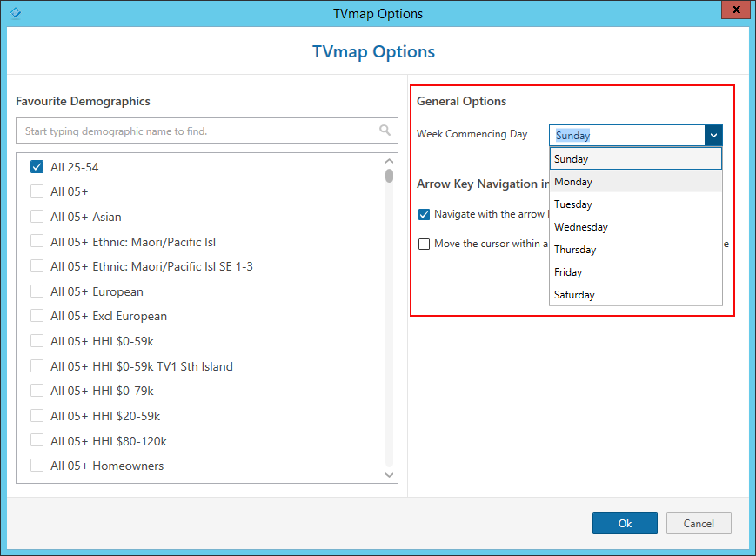The width and height of the screenshot is (756, 556).
Task: Tick the All 05+ HHI $20-59k checkbox
Action: (x=37, y=416)
